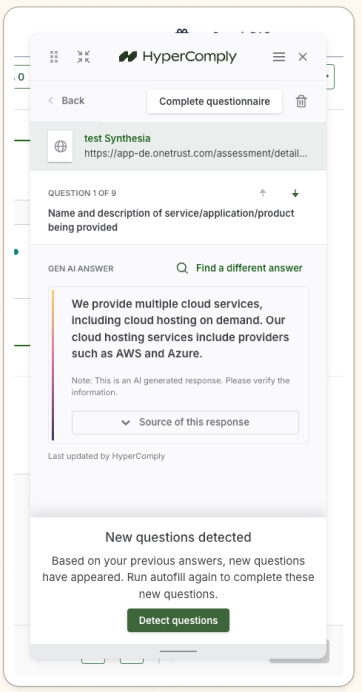Open the hamburger menu
Image resolution: width=362 pixels, height=692 pixels.
[x=279, y=57]
